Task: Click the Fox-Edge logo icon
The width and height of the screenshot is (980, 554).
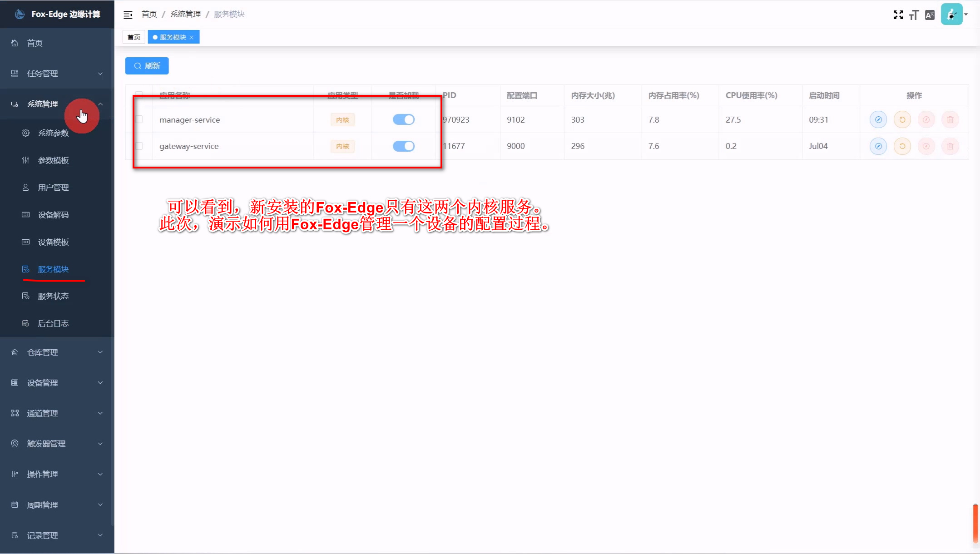Action: pos(20,14)
